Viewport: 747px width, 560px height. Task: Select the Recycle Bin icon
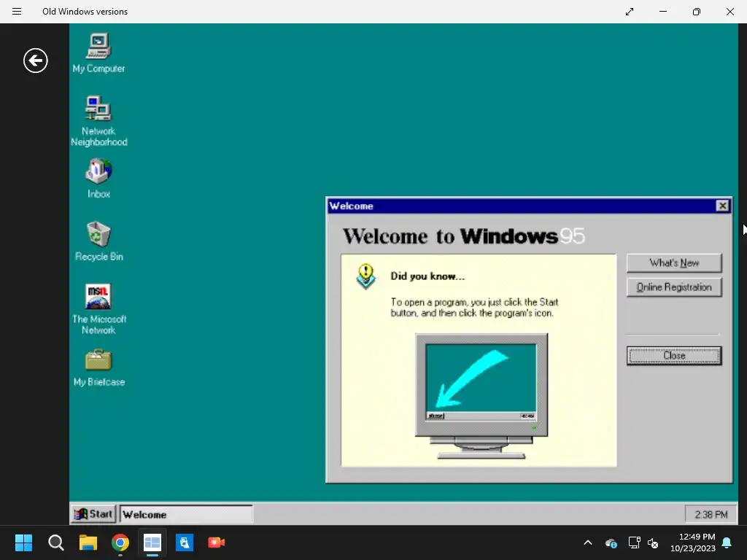(98, 241)
